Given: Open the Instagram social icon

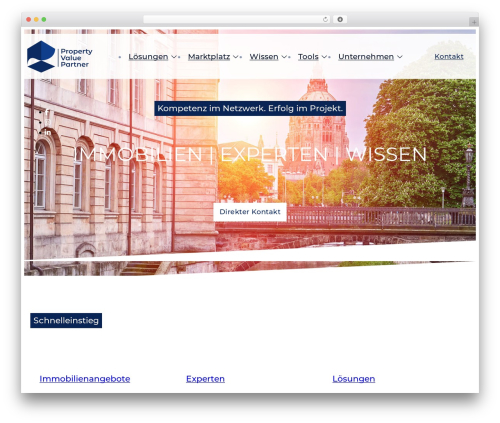Looking at the screenshot, I should 48,122.
